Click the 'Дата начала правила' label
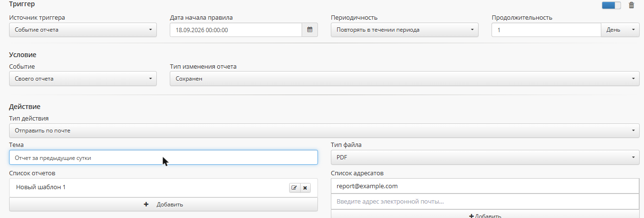644x218 pixels. click(x=201, y=18)
